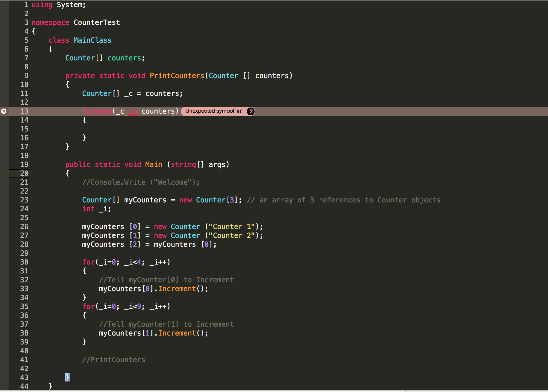Click the '//Tell myCounter[1] to Increment' comment

166,324
